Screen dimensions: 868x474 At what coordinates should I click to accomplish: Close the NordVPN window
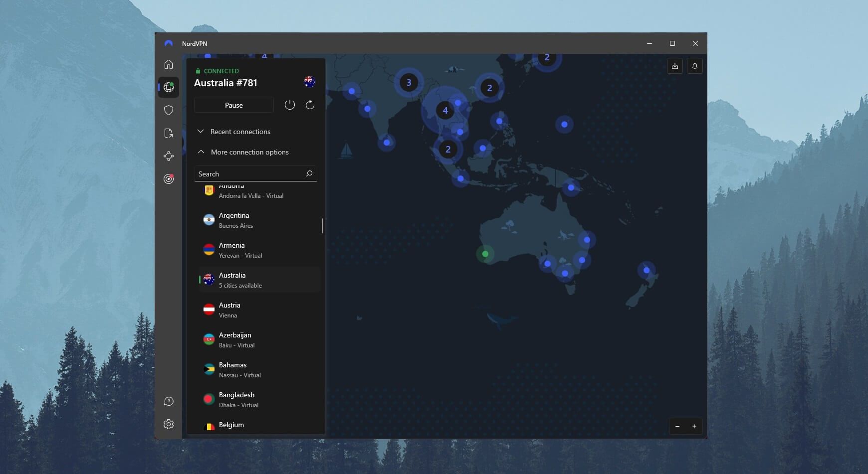coord(695,43)
